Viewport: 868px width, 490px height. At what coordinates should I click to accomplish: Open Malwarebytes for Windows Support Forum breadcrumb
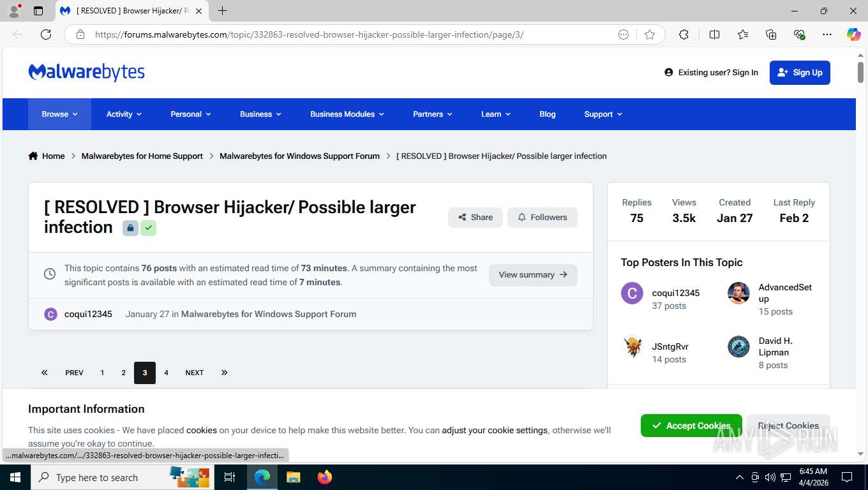pyautogui.click(x=299, y=156)
